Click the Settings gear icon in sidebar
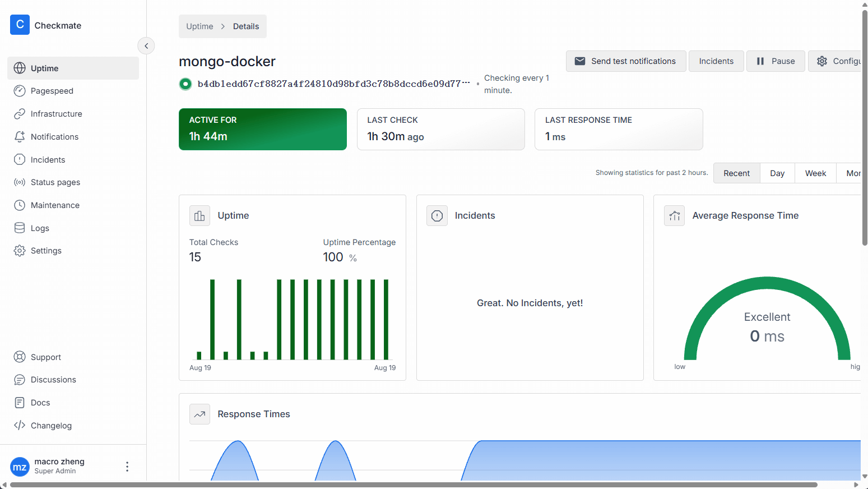Image resolution: width=868 pixels, height=489 pixels. [x=20, y=251]
